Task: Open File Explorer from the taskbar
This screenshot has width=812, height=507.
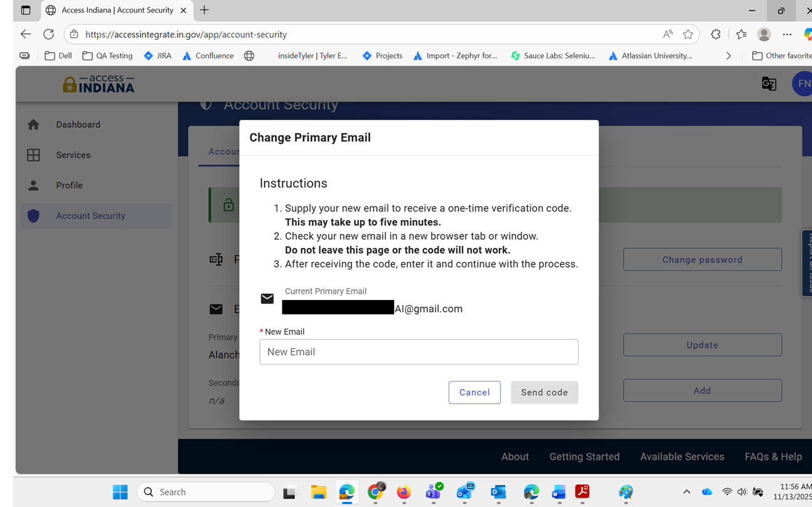Action: point(319,492)
